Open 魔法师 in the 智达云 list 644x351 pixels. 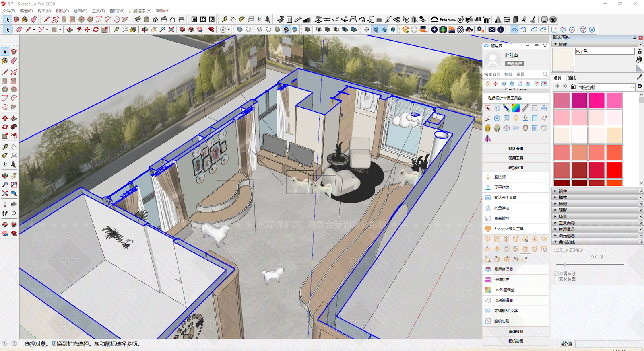pyautogui.click(x=516, y=177)
